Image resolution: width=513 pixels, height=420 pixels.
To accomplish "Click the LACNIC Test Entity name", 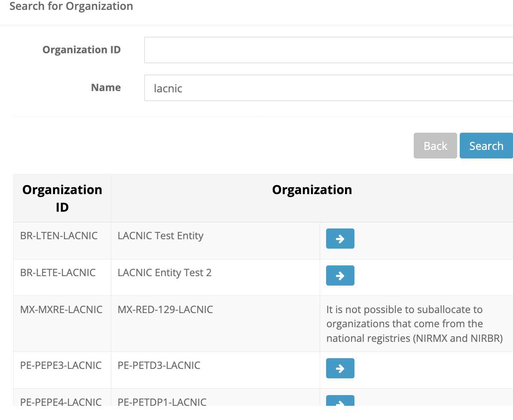I will [x=161, y=235].
